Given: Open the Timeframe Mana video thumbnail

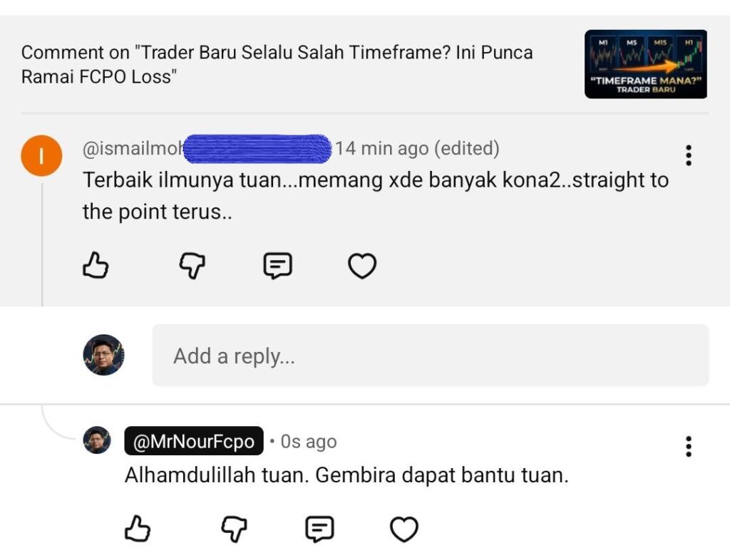Looking at the screenshot, I should point(645,64).
